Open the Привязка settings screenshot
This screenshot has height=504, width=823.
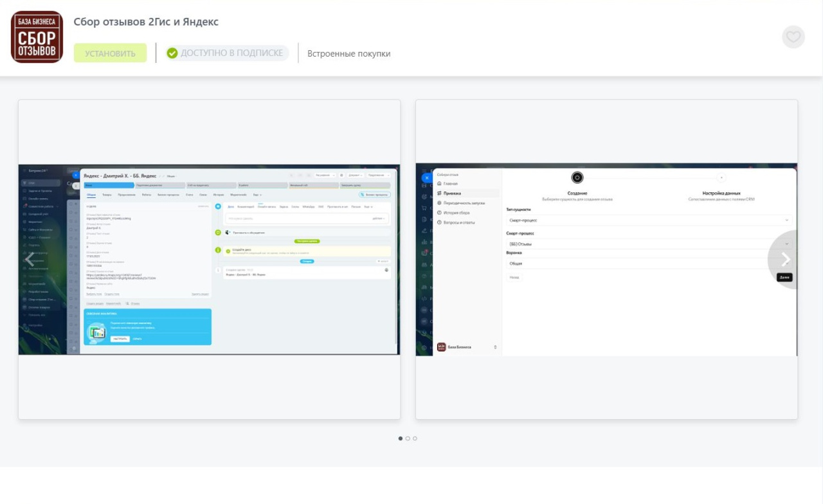606,260
